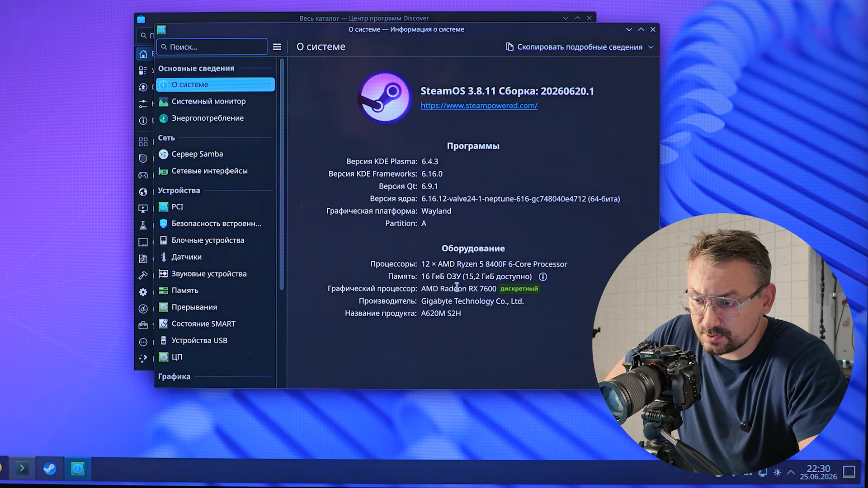Open Безопасность встроенн... entry
This screenshot has width=868, height=488.
point(215,223)
